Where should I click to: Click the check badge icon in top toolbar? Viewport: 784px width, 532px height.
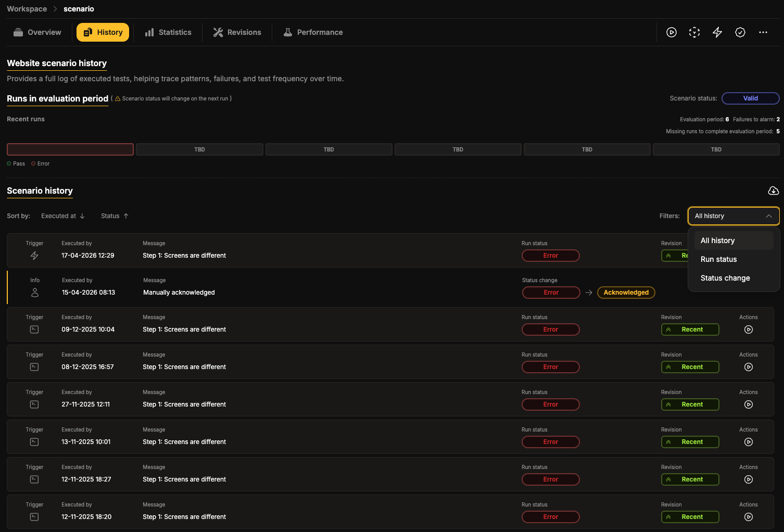tap(740, 32)
